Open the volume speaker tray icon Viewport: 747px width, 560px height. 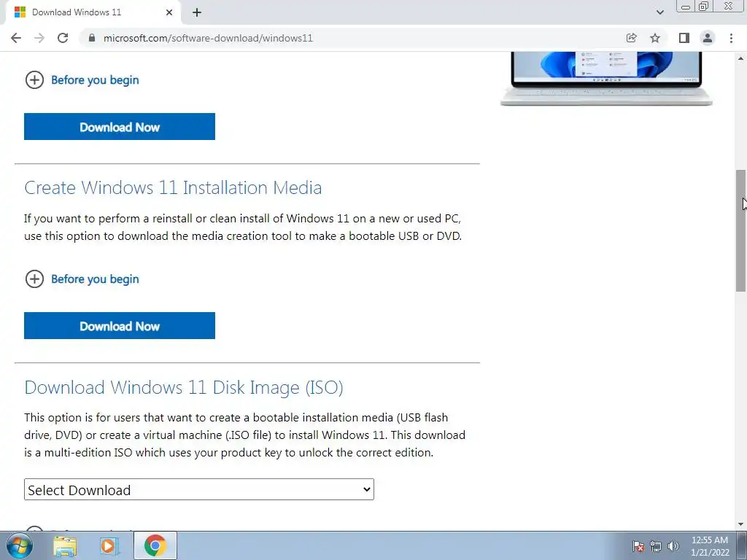(x=673, y=546)
